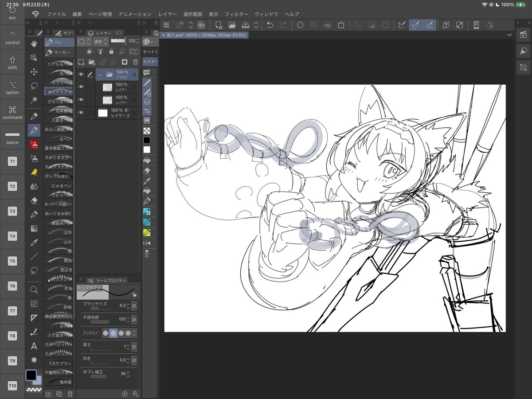Open カスタマ quick access set dropdown

(x=150, y=62)
